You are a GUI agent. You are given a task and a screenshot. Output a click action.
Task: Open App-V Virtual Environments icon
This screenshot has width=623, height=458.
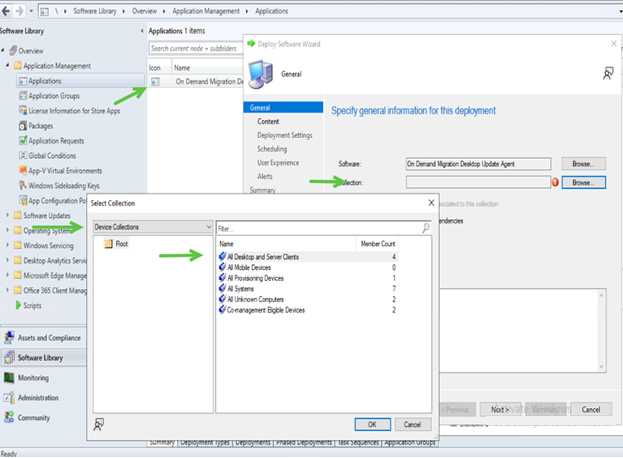pos(23,170)
